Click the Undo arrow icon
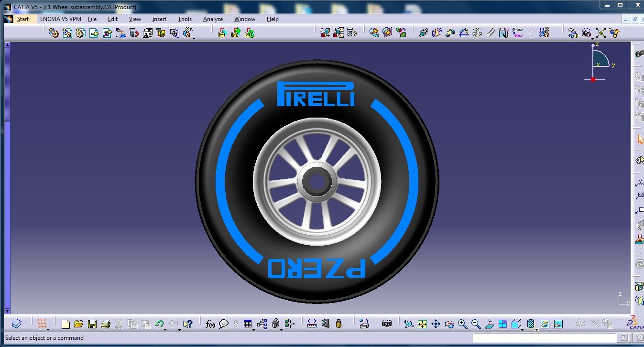The width and height of the screenshot is (644, 347). pos(159,324)
